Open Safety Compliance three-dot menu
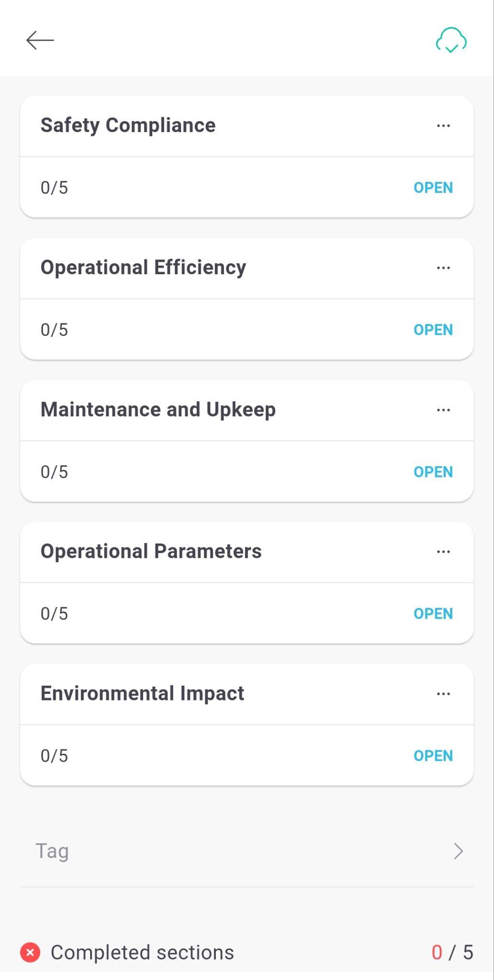 [443, 126]
